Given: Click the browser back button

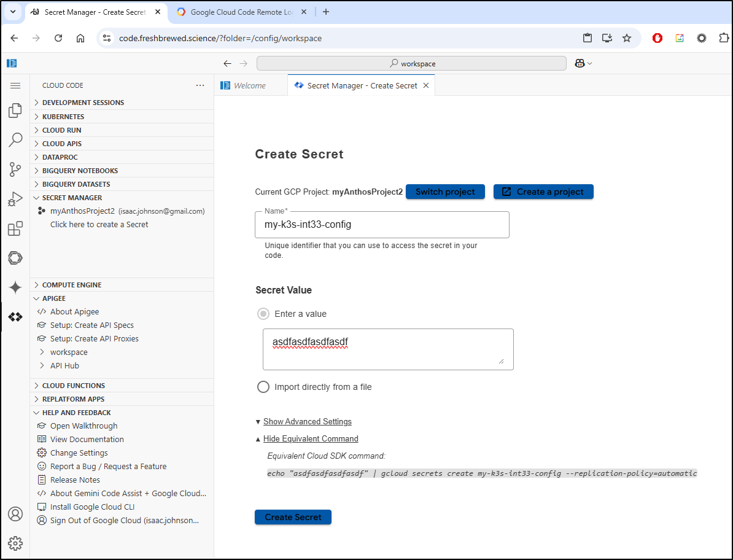Looking at the screenshot, I should point(15,38).
